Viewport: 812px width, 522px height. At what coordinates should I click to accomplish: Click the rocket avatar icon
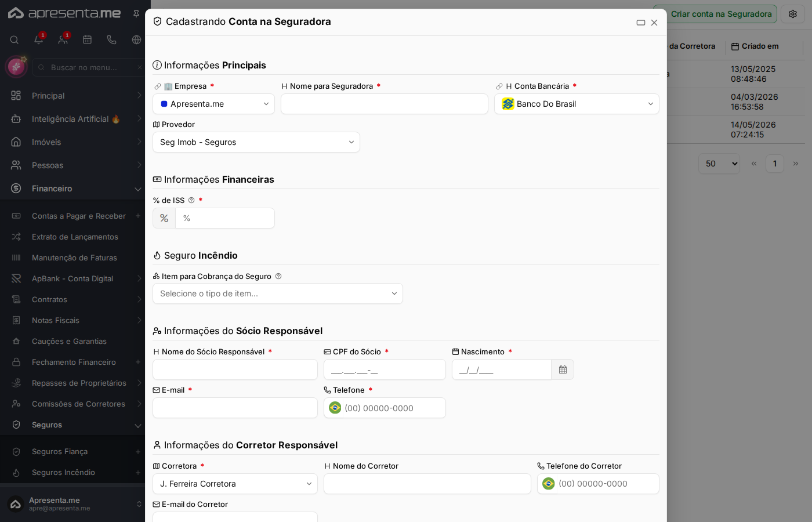click(16, 67)
